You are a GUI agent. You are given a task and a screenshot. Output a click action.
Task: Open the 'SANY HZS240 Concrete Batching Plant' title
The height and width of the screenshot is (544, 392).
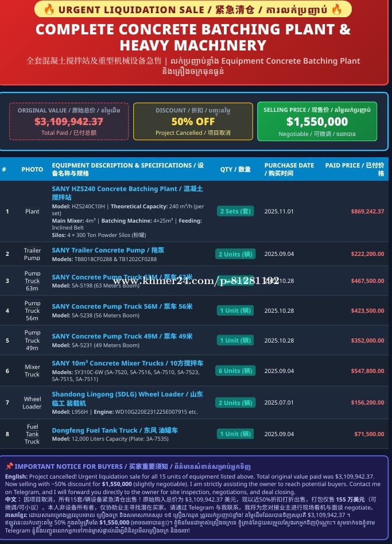[127, 193]
